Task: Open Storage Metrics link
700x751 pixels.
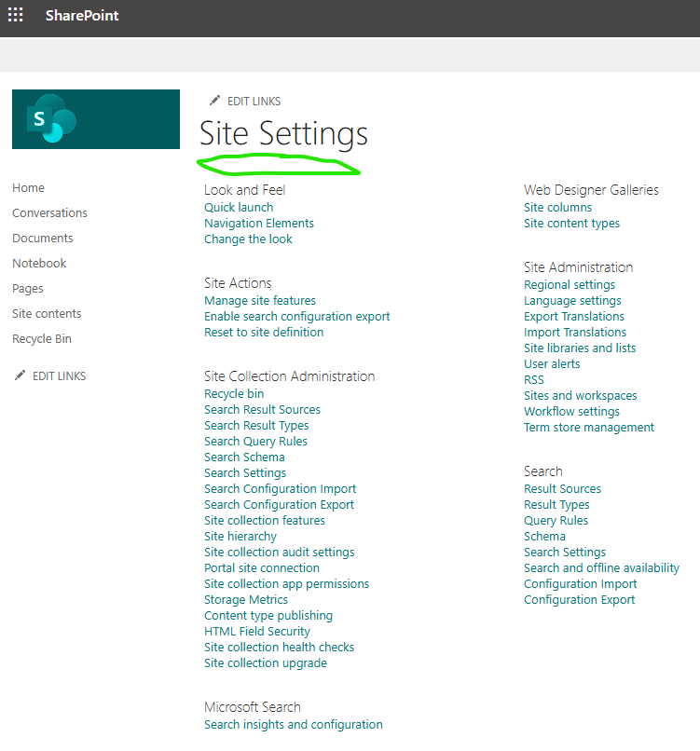Action: (x=246, y=599)
